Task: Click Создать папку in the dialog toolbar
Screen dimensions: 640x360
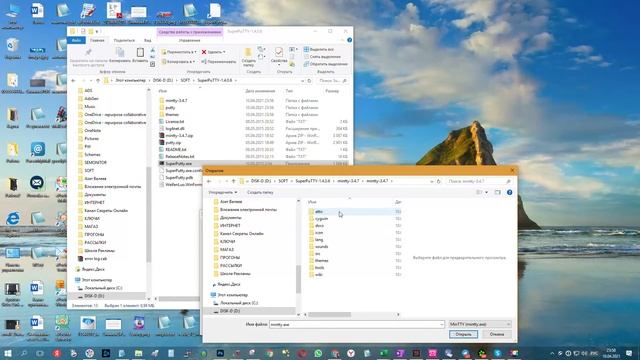Action: pyautogui.click(x=260, y=192)
